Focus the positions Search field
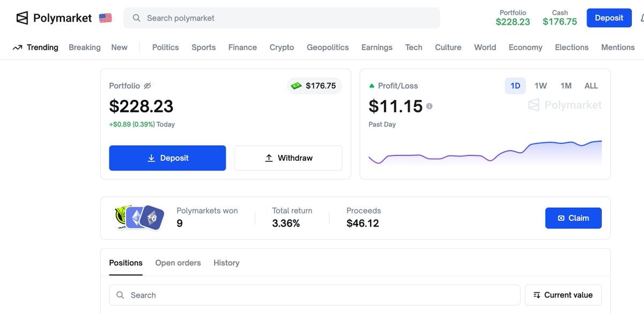644x314 pixels. [314, 295]
